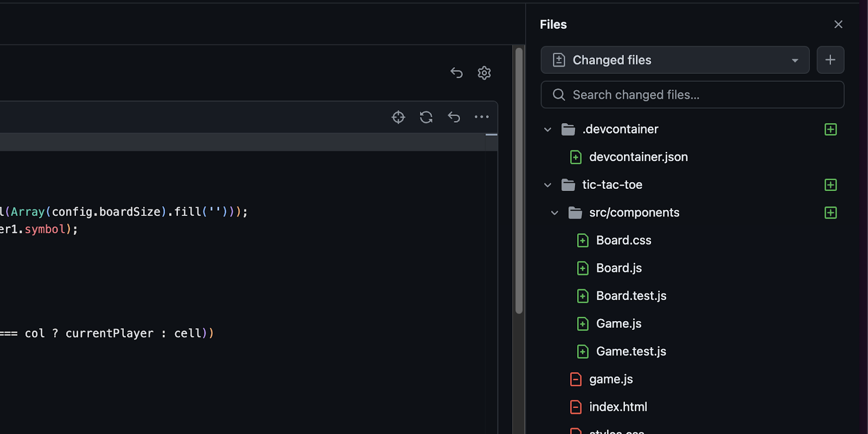Open the Changed files dropdown
This screenshot has height=434, width=868.
click(x=675, y=60)
